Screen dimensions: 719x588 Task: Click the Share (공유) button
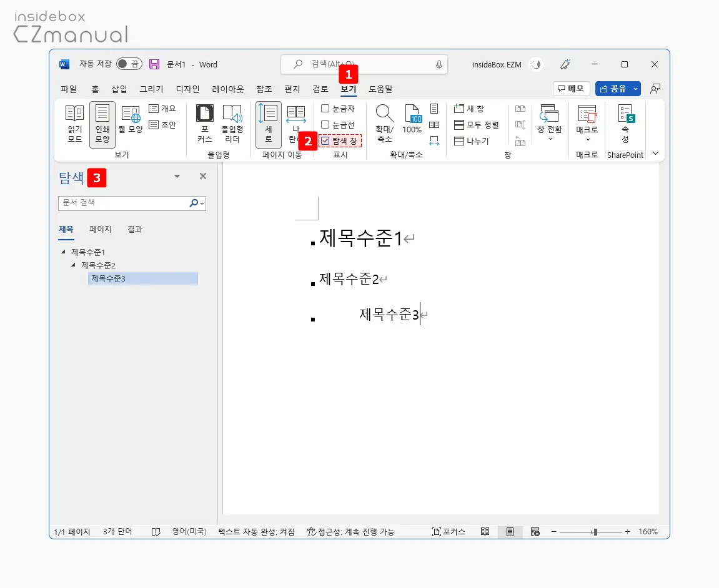pos(613,89)
